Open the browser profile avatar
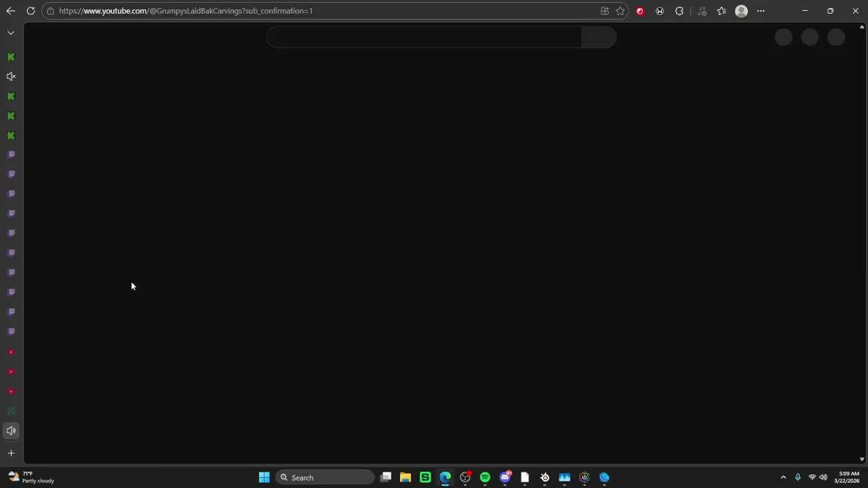Image resolution: width=868 pixels, height=488 pixels. point(741,11)
